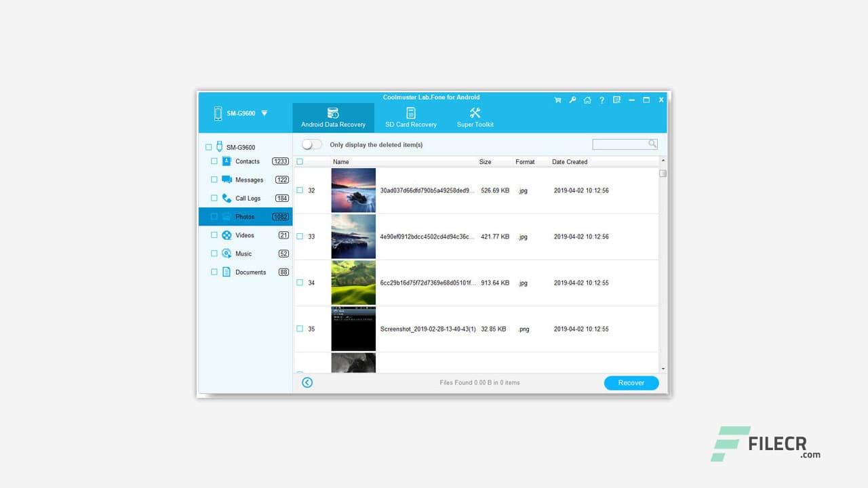This screenshot has width=868, height=488.
Task: Click the registration key icon
Action: (x=572, y=100)
